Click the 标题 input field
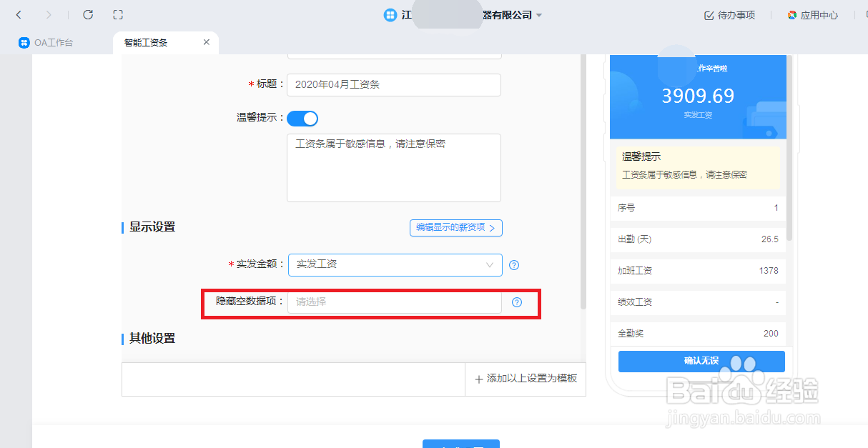 tap(394, 84)
